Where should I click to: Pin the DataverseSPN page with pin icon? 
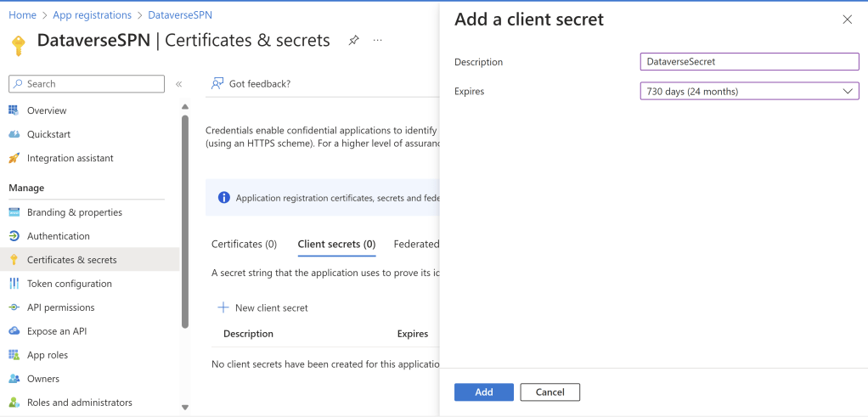(x=353, y=41)
